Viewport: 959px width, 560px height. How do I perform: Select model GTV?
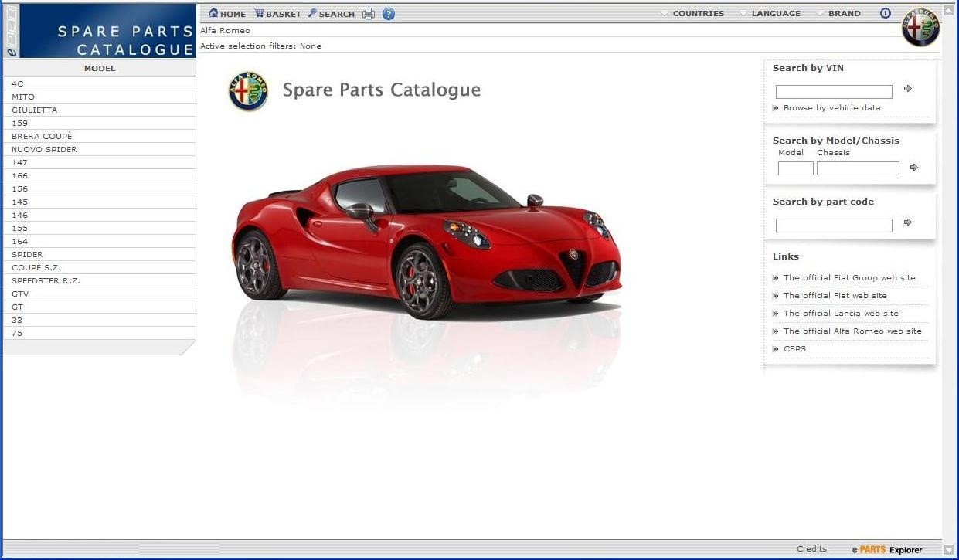point(99,294)
